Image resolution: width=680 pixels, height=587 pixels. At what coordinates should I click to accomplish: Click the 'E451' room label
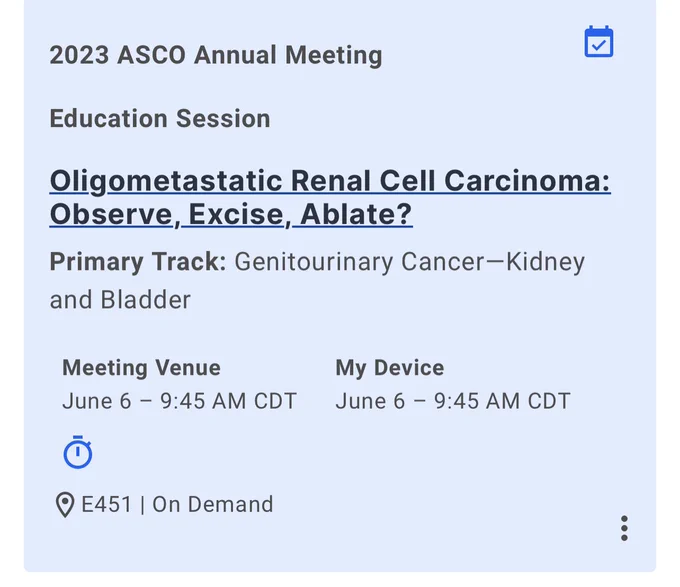click(x=106, y=505)
